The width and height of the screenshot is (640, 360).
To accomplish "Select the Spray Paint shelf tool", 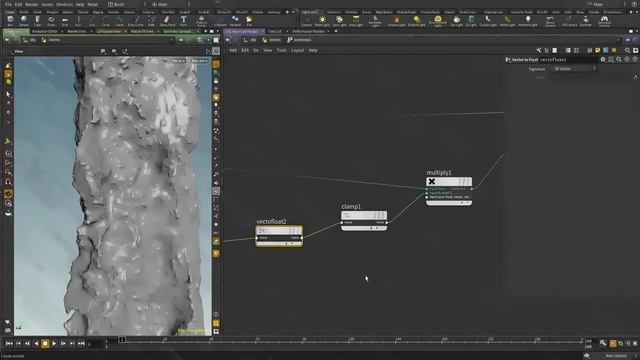I will (167, 20).
